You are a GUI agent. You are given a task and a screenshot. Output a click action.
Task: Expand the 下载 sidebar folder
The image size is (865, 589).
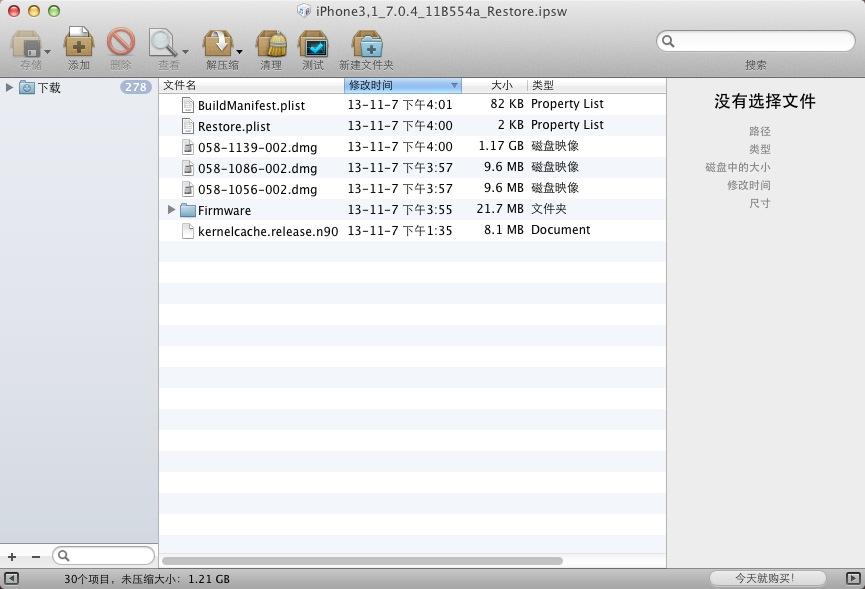pyautogui.click(x=9, y=87)
